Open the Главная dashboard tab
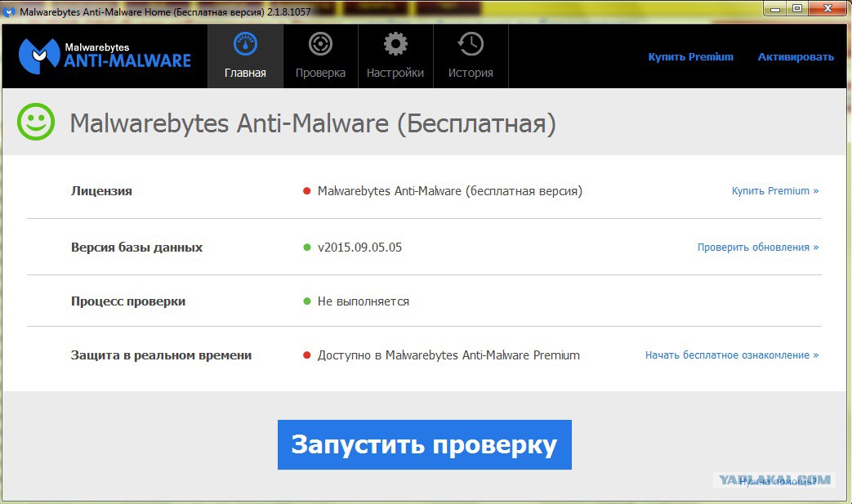 click(x=245, y=56)
